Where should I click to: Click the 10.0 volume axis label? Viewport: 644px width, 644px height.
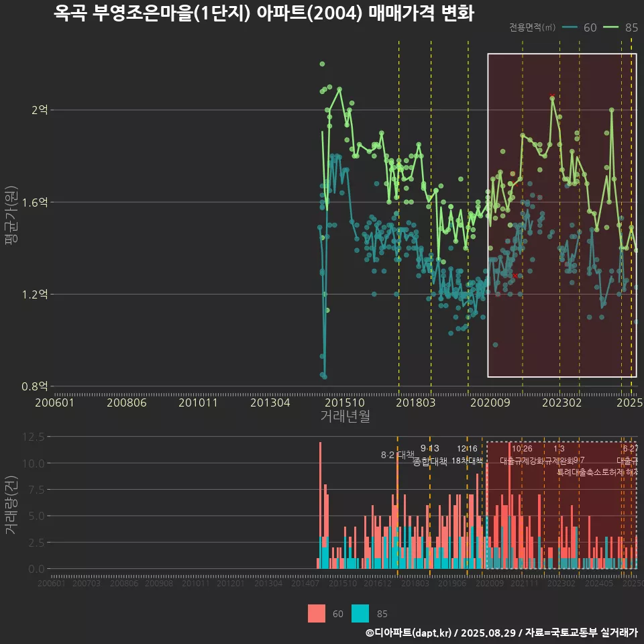pos(34,464)
